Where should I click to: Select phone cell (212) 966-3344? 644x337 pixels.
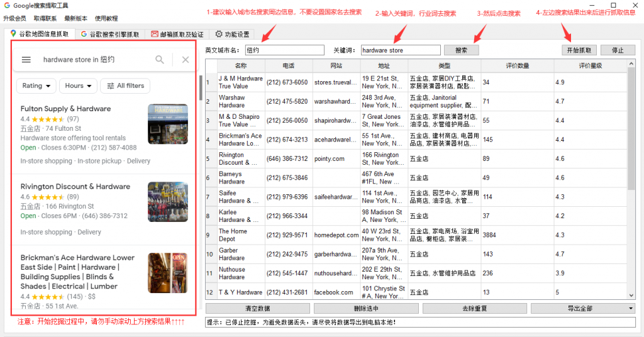coord(289,216)
